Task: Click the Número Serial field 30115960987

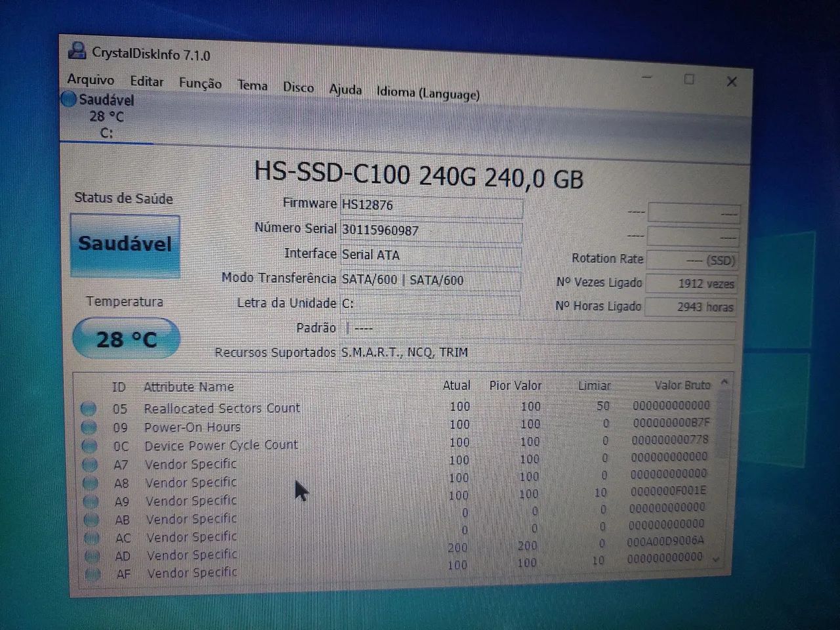Action: [431, 231]
